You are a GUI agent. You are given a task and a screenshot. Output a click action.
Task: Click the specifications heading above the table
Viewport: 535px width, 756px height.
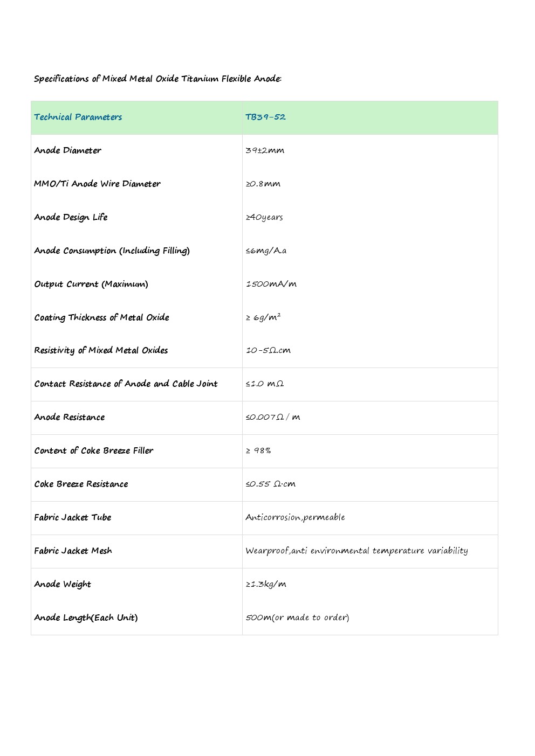157,79
